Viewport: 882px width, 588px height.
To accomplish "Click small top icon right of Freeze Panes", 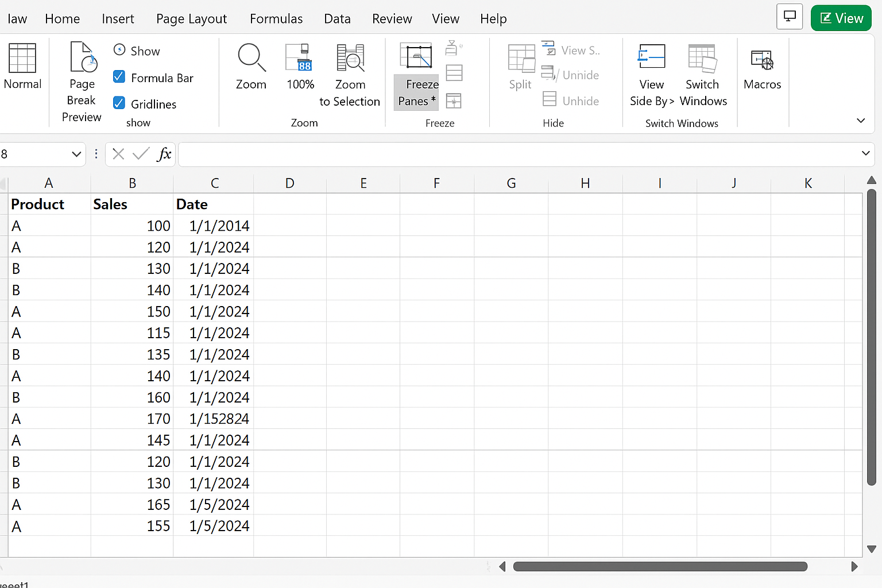I will pos(454,48).
